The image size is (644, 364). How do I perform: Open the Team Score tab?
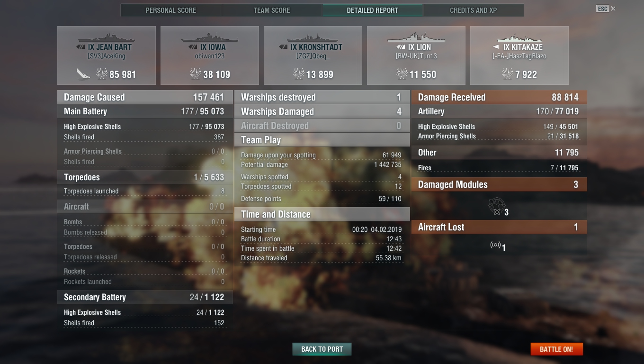[x=272, y=10]
